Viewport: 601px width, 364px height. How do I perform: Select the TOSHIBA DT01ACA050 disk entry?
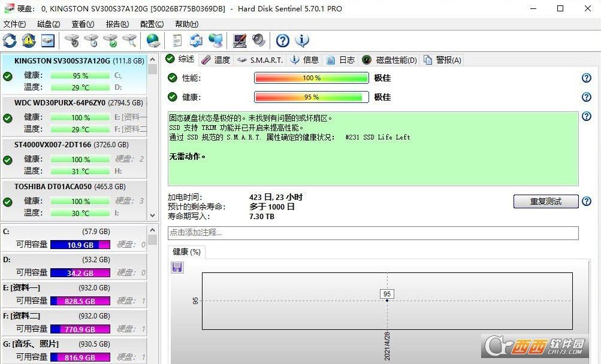point(74,199)
